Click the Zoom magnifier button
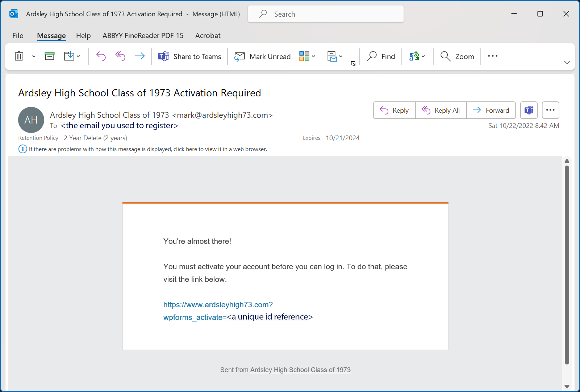 (457, 57)
